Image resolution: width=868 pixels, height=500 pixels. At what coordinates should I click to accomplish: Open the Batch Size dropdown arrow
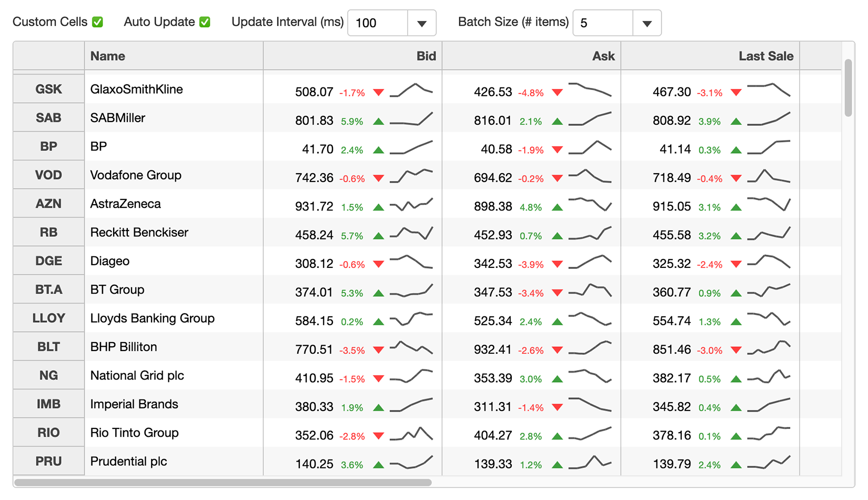pos(647,23)
